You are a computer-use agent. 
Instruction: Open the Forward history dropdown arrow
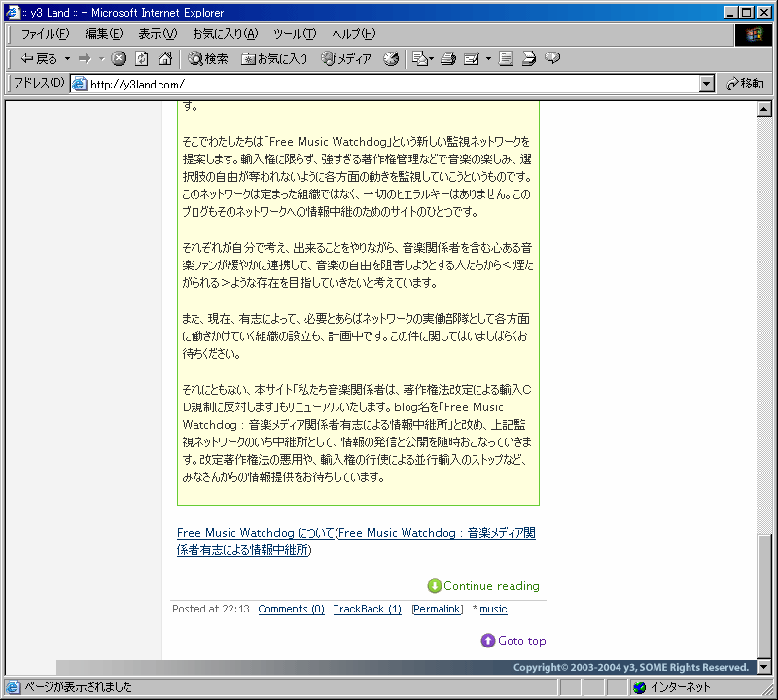102,59
